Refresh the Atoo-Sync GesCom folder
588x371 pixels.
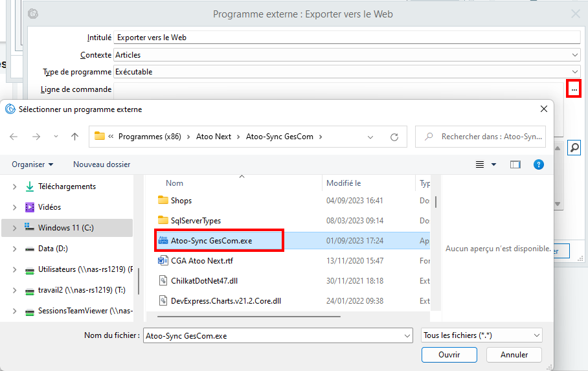(394, 137)
